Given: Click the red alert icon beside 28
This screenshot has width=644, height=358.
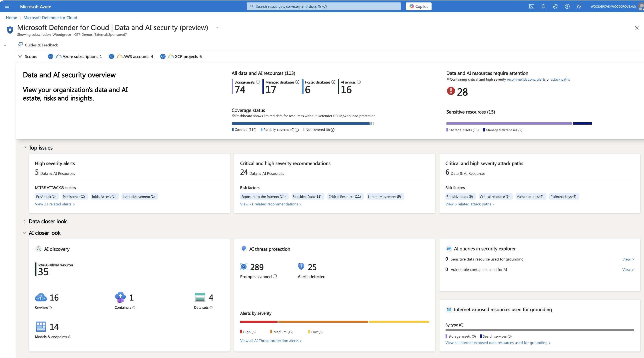Looking at the screenshot, I should 451,91.
